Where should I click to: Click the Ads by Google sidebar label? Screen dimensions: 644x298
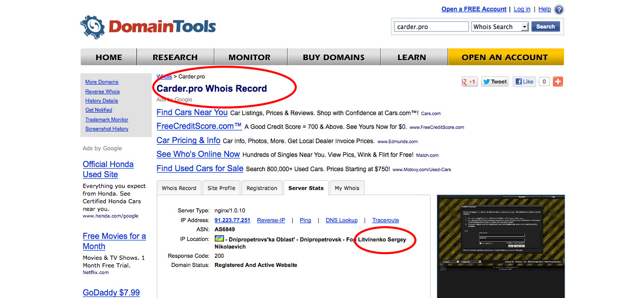tap(102, 149)
